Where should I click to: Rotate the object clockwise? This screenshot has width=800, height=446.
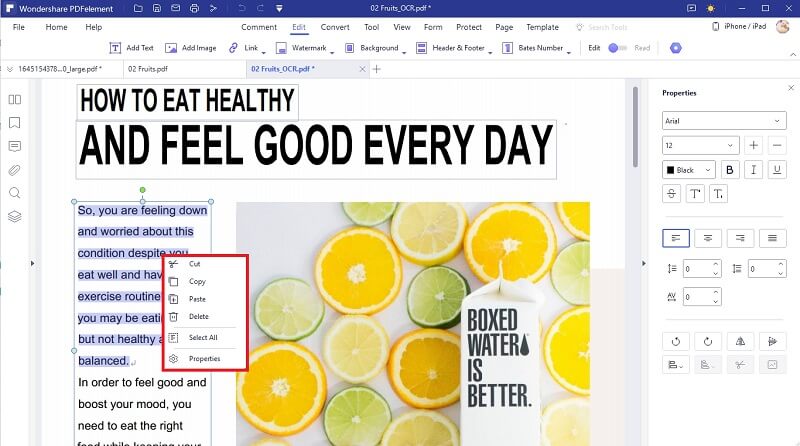click(x=708, y=341)
